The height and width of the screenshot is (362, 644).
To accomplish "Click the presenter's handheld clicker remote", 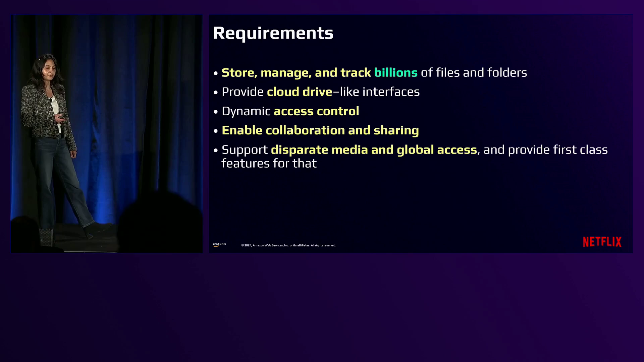I will (x=62, y=116).
